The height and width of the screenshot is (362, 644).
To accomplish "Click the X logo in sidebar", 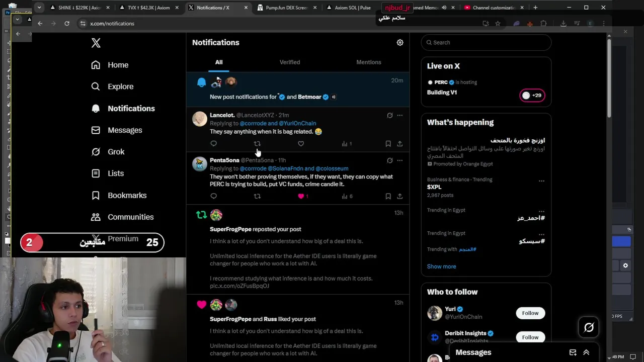I will pos(96,43).
